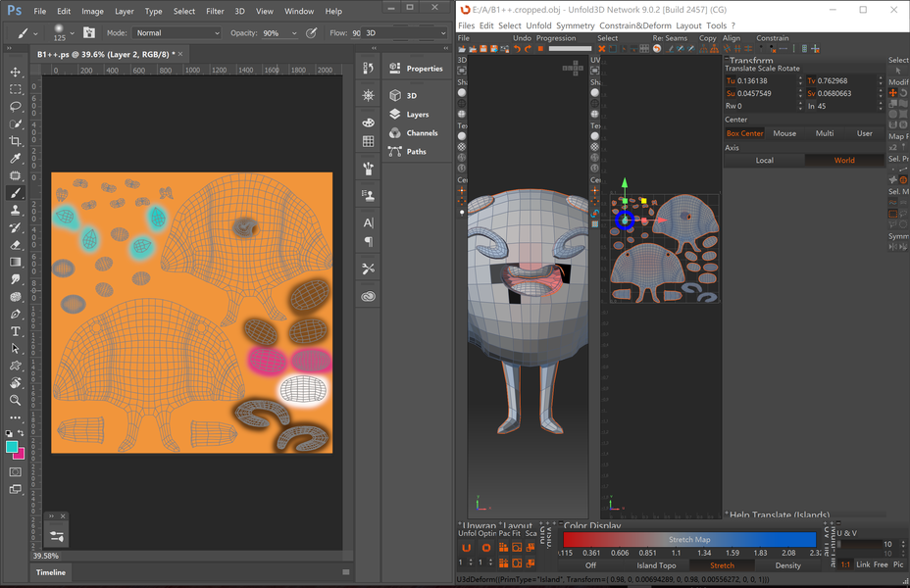
Task: Select the Path Selection tool
Action: pos(16,349)
